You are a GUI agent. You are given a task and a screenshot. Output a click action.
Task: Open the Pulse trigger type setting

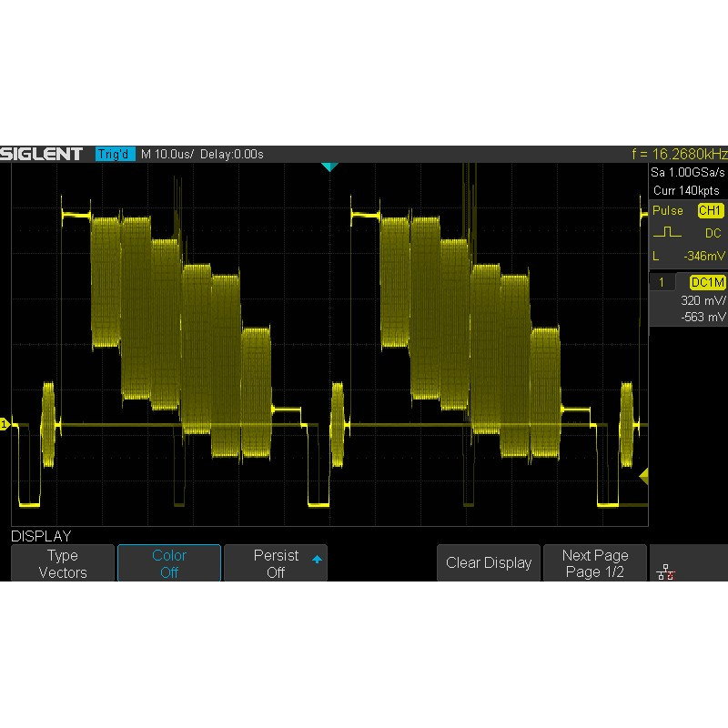click(x=668, y=211)
